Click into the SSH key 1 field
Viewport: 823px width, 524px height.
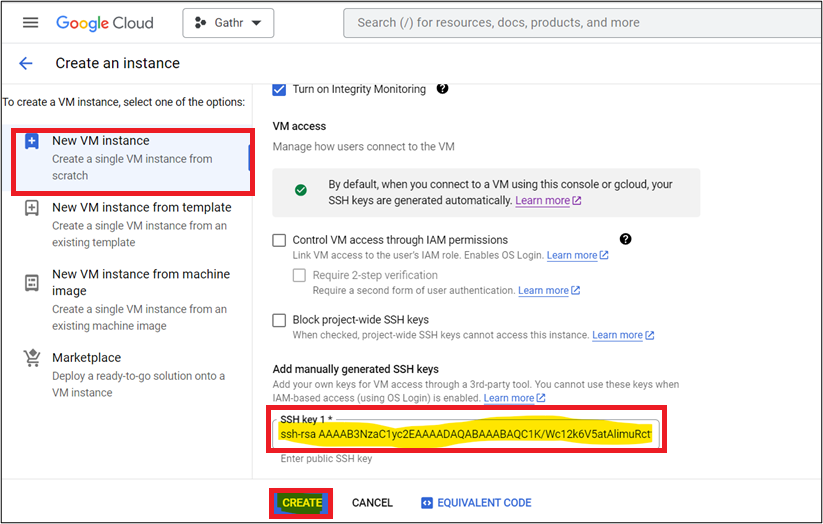coord(465,434)
